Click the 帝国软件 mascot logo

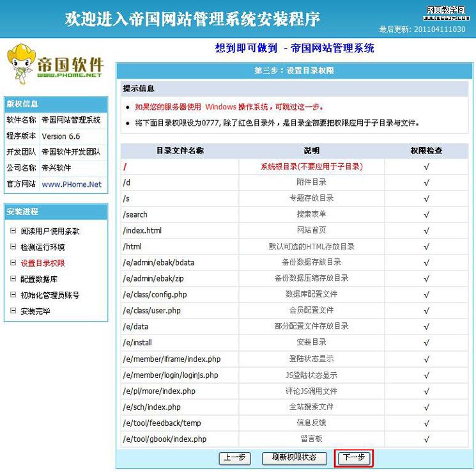pyautogui.click(x=54, y=65)
